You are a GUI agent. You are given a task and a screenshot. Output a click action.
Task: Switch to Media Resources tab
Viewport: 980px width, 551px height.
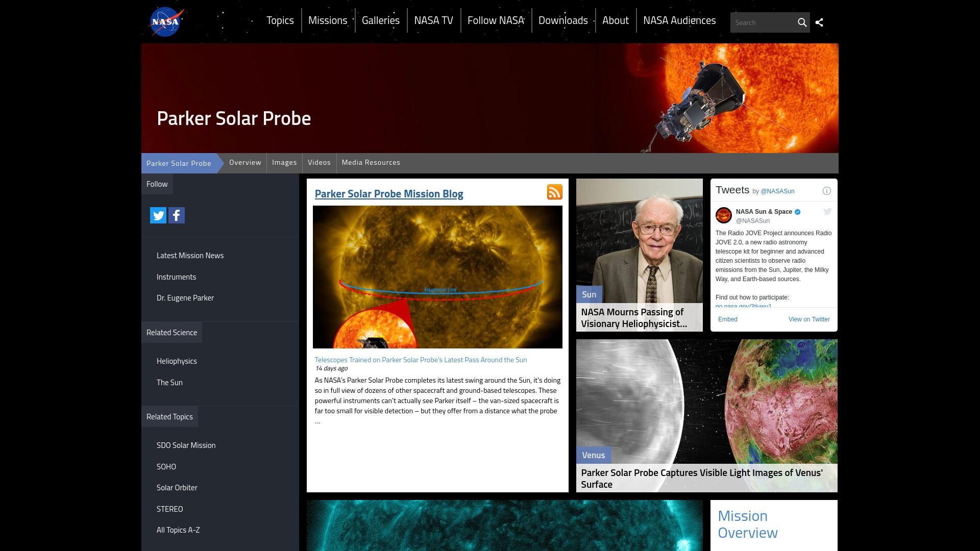371,163
